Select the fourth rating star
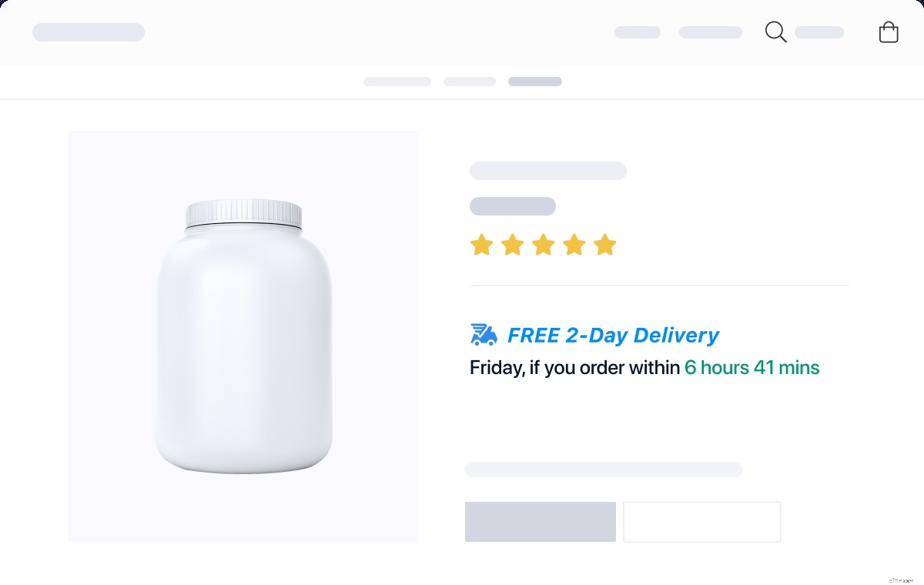 (x=574, y=245)
